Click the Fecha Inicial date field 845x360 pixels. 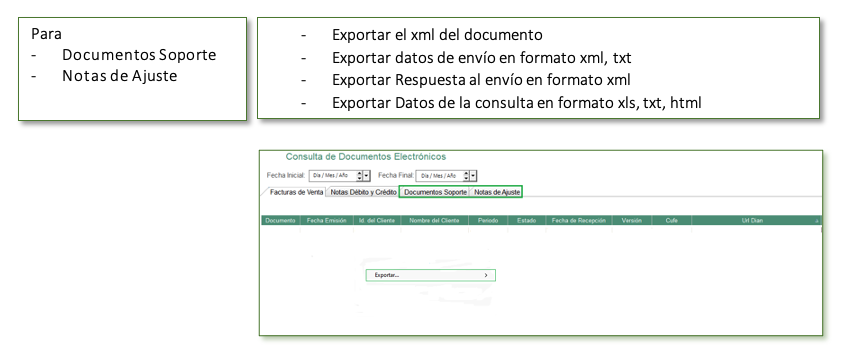pos(331,176)
